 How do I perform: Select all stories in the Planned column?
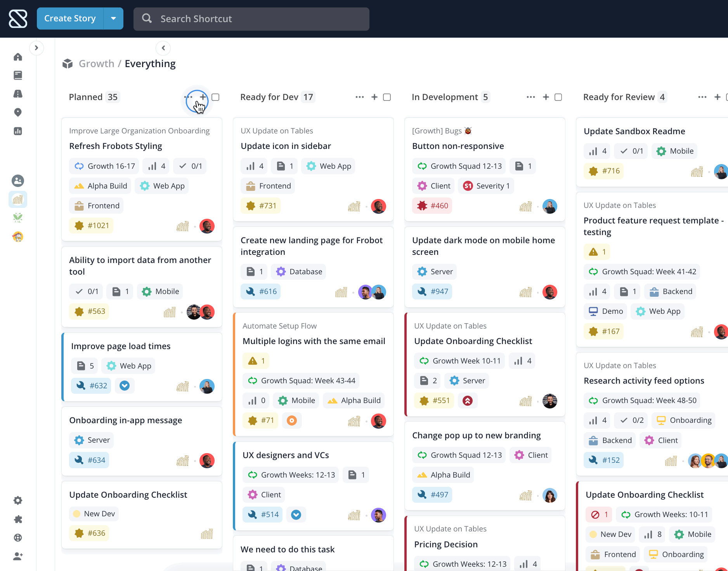coord(216,97)
